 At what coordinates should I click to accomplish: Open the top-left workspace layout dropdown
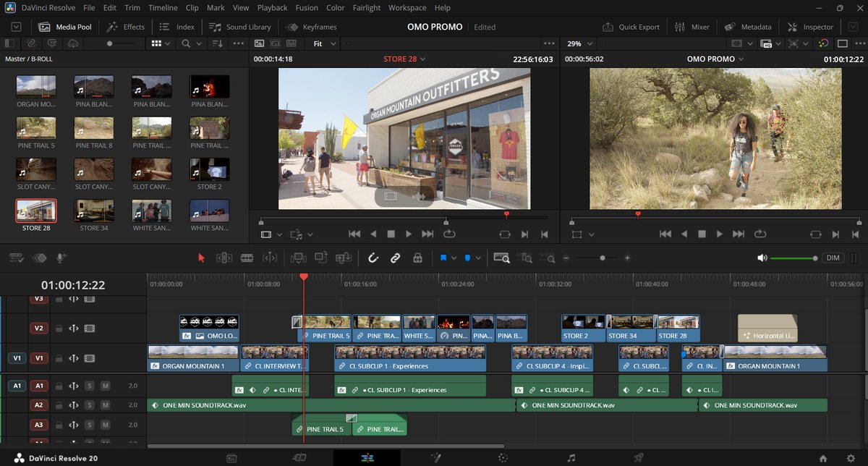coord(16,27)
